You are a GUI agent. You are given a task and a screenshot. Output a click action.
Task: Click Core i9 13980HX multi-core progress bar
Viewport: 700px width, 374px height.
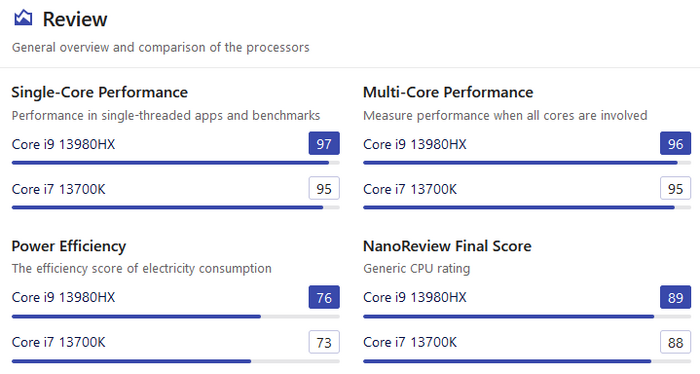pyautogui.click(x=527, y=163)
